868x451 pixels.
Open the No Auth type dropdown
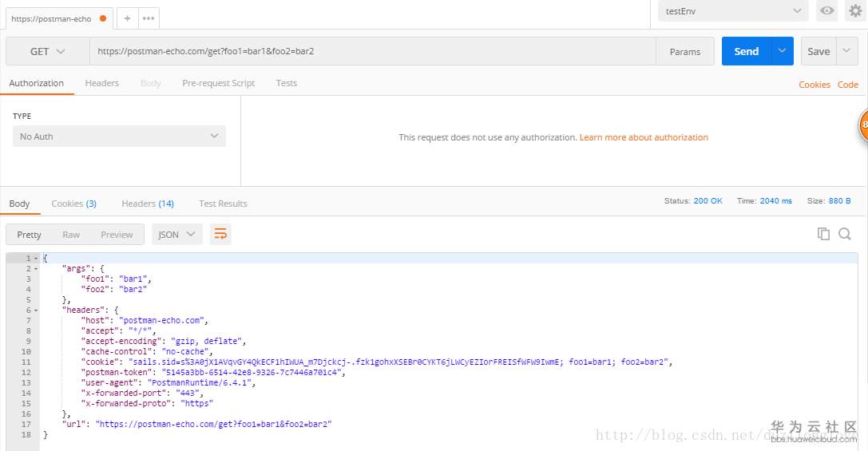[119, 136]
